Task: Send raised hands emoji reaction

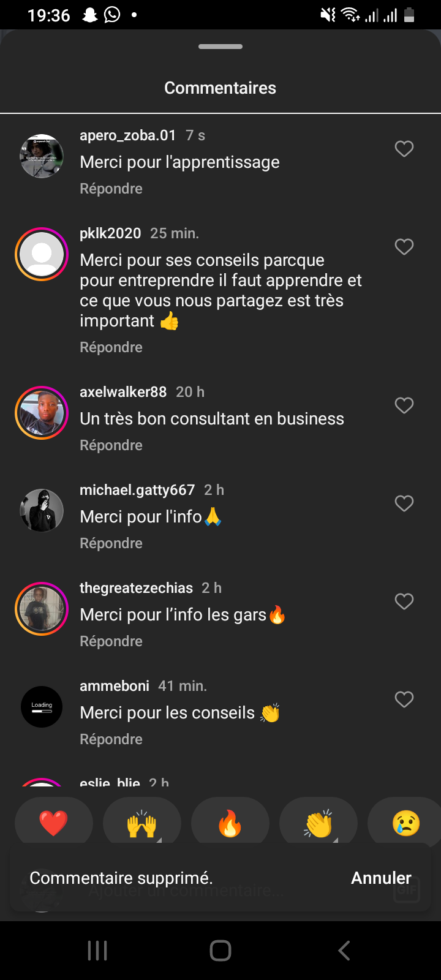Action: coord(142,823)
